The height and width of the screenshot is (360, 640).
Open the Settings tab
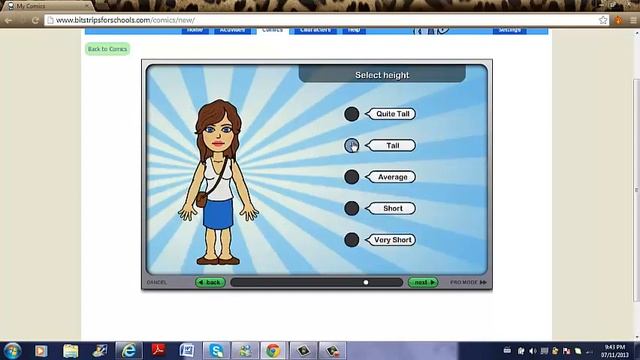(509, 30)
